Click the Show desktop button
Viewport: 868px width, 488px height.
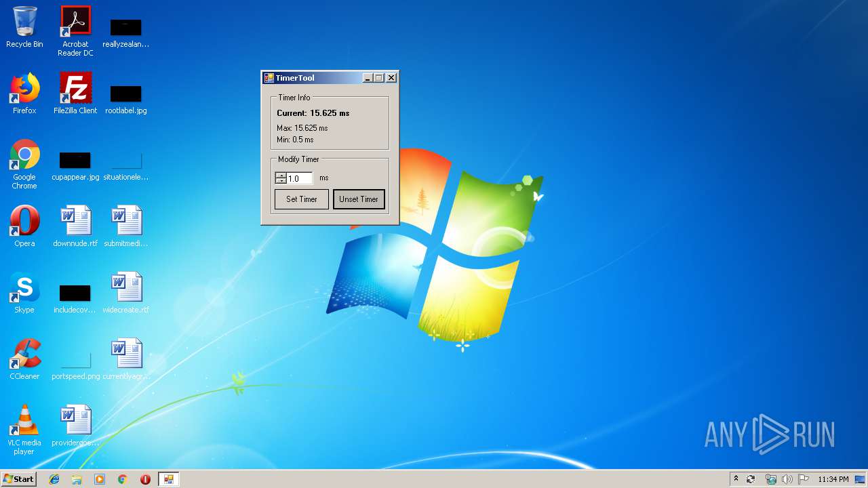click(x=861, y=479)
